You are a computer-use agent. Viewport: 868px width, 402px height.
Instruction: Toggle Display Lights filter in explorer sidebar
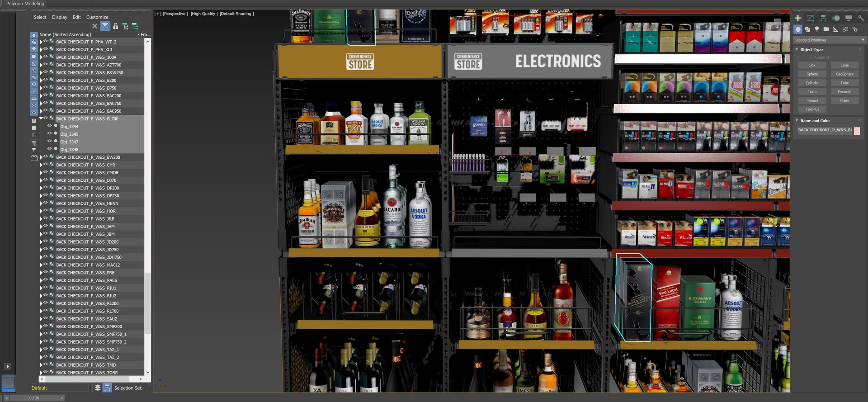click(34, 49)
